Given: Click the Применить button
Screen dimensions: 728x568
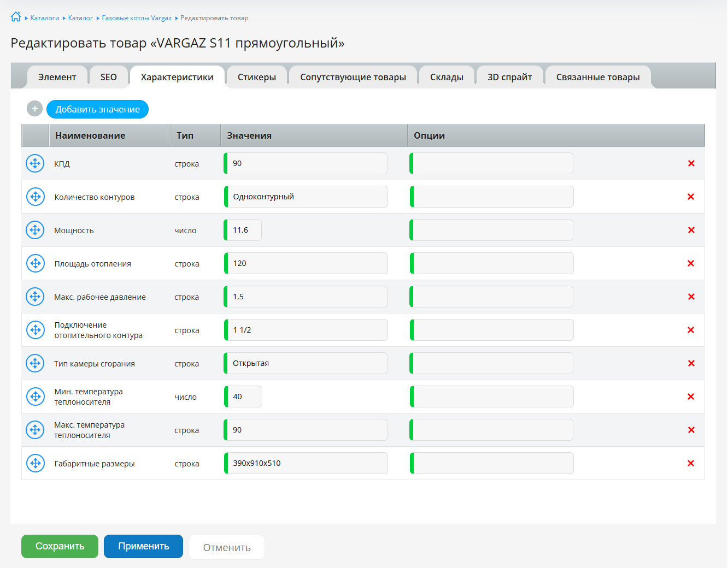Looking at the screenshot, I should click(x=144, y=546).
